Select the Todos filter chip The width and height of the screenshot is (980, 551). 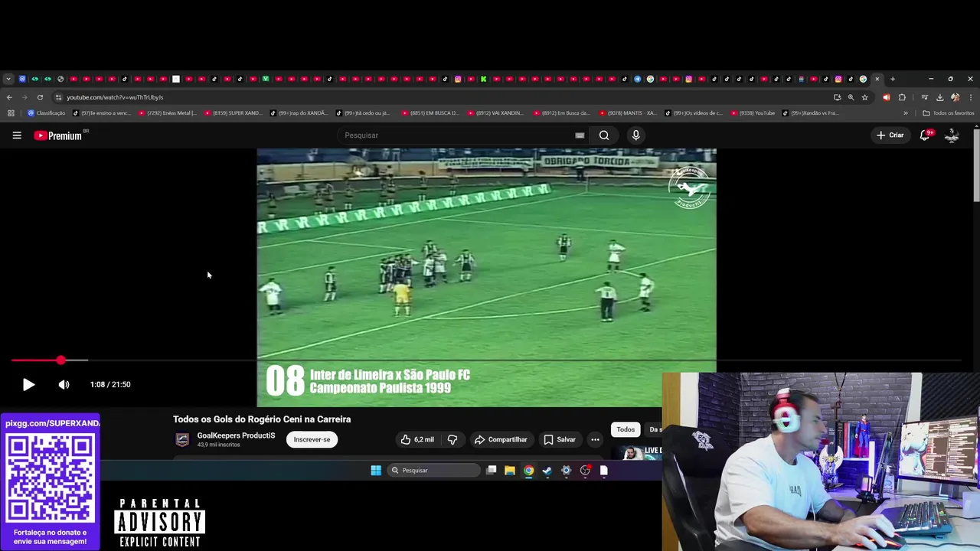[626, 429]
